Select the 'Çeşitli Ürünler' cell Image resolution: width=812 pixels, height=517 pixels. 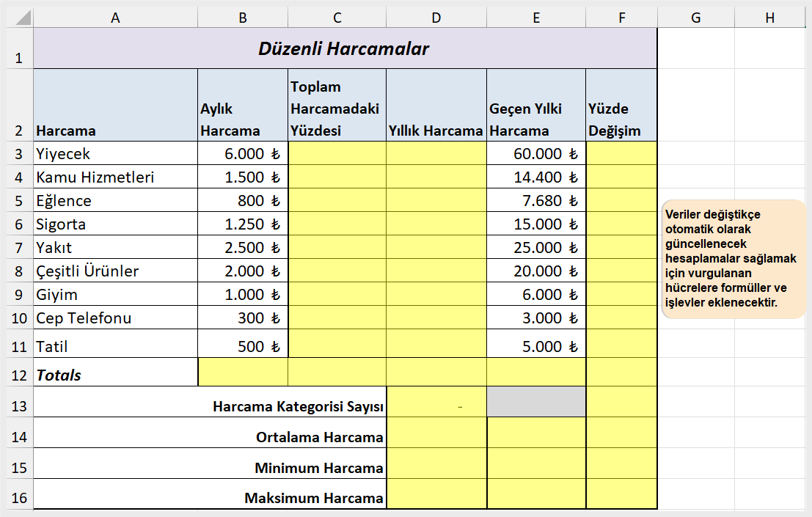115,271
